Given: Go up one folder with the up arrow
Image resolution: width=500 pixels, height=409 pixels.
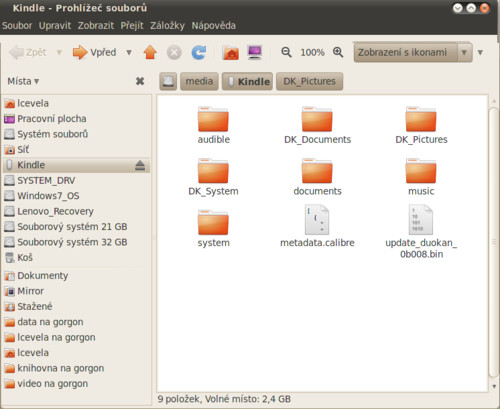Looking at the screenshot, I should pos(150,52).
